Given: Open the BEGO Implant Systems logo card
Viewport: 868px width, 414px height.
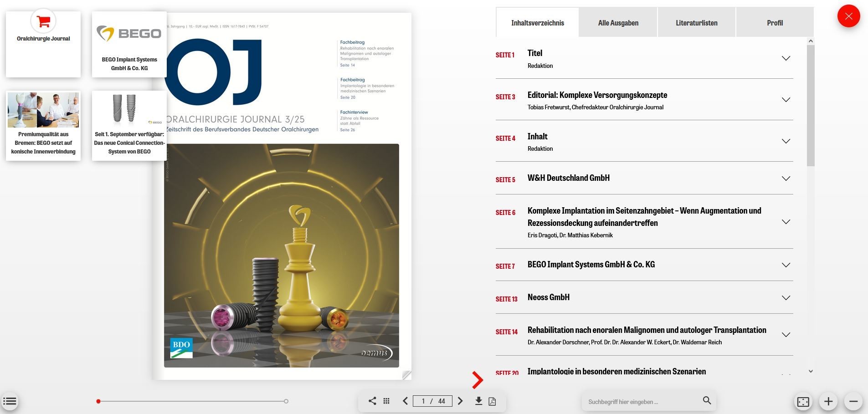Looking at the screenshot, I should 129,44.
